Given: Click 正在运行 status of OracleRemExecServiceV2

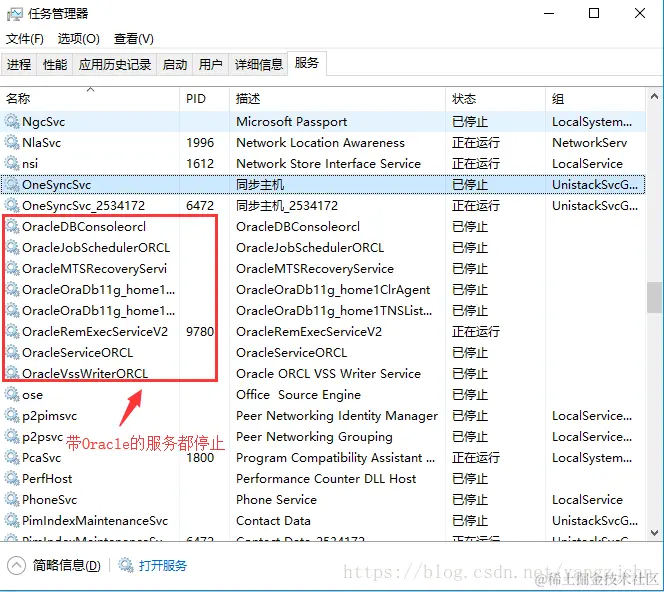Looking at the screenshot, I should [476, 332].
